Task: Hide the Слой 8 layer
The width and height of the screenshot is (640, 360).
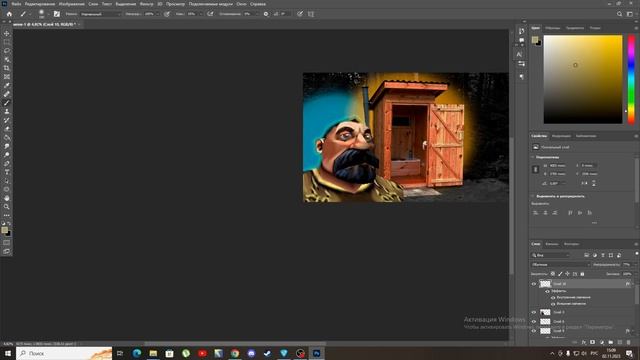Action: [x=534, y=322]
